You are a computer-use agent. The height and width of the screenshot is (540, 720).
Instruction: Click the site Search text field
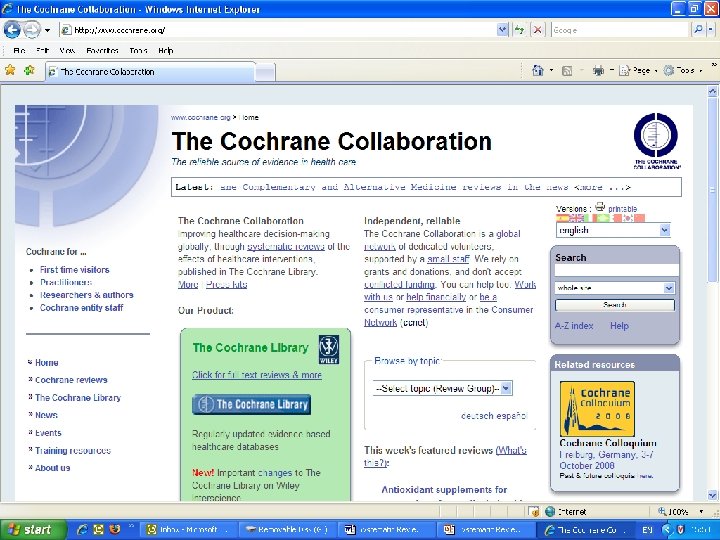point(616,271)
